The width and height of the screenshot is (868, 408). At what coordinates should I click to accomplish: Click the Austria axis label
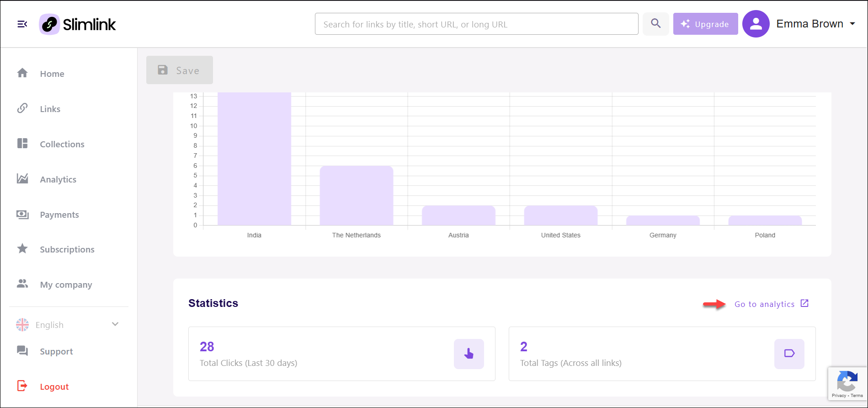click(x=458, y=235)
